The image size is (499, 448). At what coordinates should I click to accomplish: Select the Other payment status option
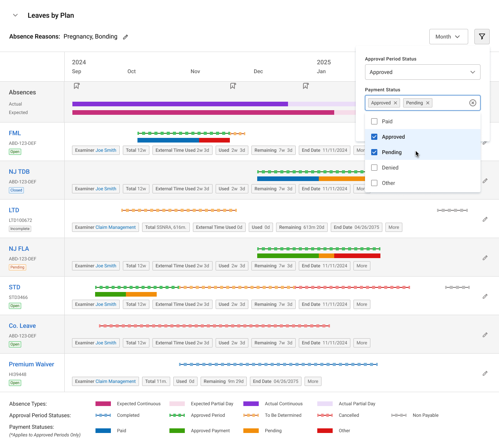(x=374, y=183)
